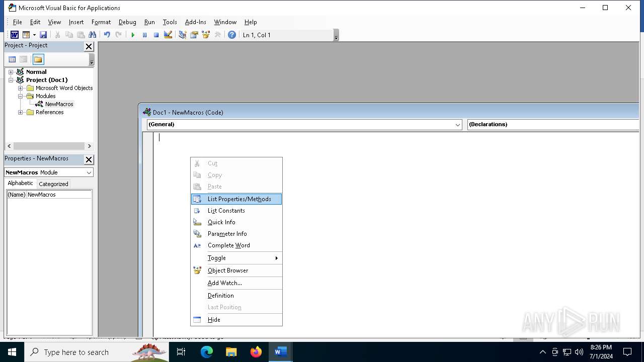Viewport: 644px width, 362px height.
Task: Open Object Browser toolbar icon
Action: tap(205, 35)
